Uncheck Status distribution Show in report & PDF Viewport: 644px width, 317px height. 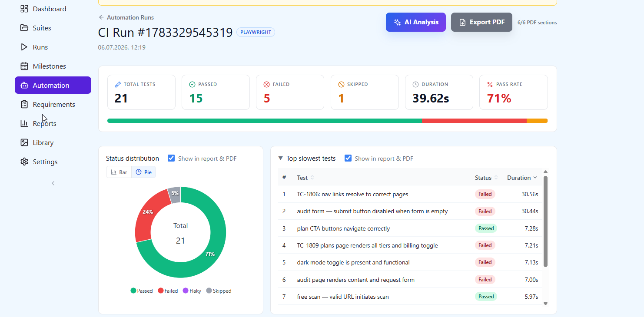pos(171,158)
